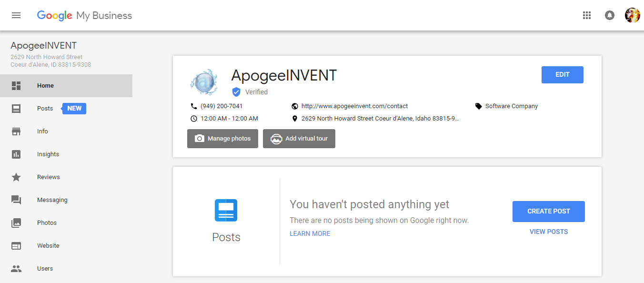Click the globe icon beside website URL
Viewport: 644px width, 283px height.
point(294,106)
